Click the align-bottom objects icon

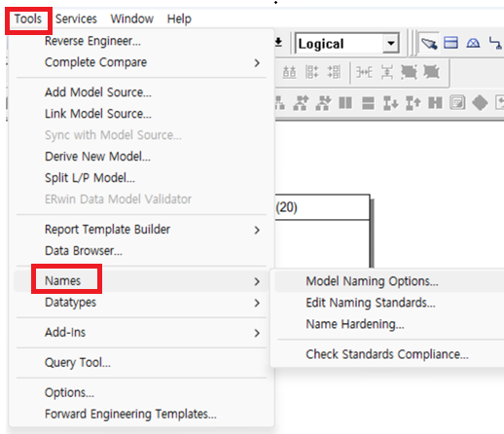click(x=289, y=72)
